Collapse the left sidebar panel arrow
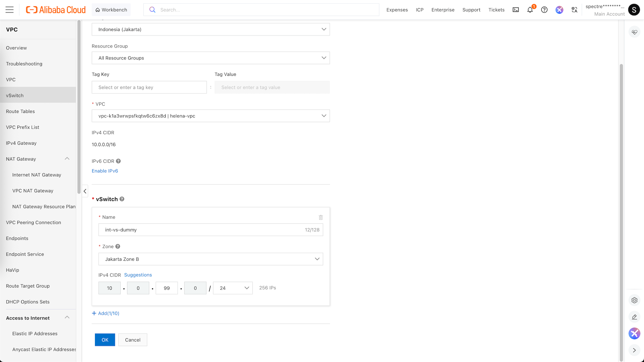The image size is (644, 362). 85,191
